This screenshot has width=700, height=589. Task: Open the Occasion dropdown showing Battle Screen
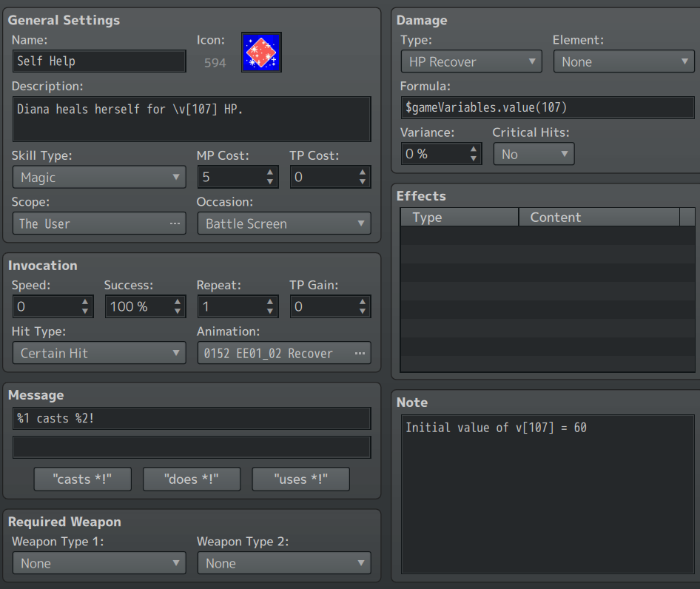pos(284,223)
